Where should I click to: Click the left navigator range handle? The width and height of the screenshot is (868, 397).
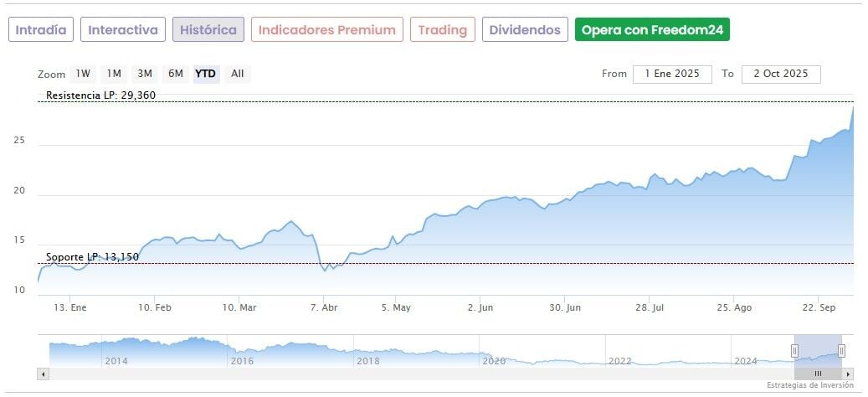(796, 350)
